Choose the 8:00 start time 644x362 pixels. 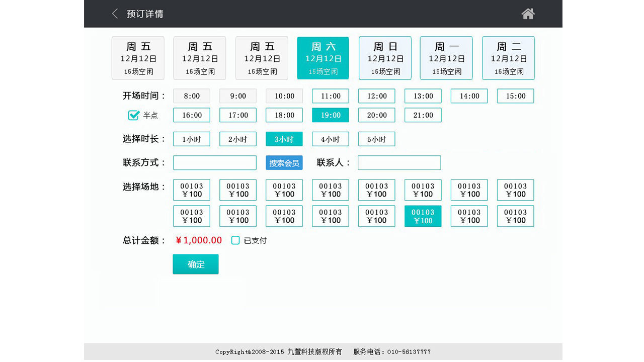192,96
